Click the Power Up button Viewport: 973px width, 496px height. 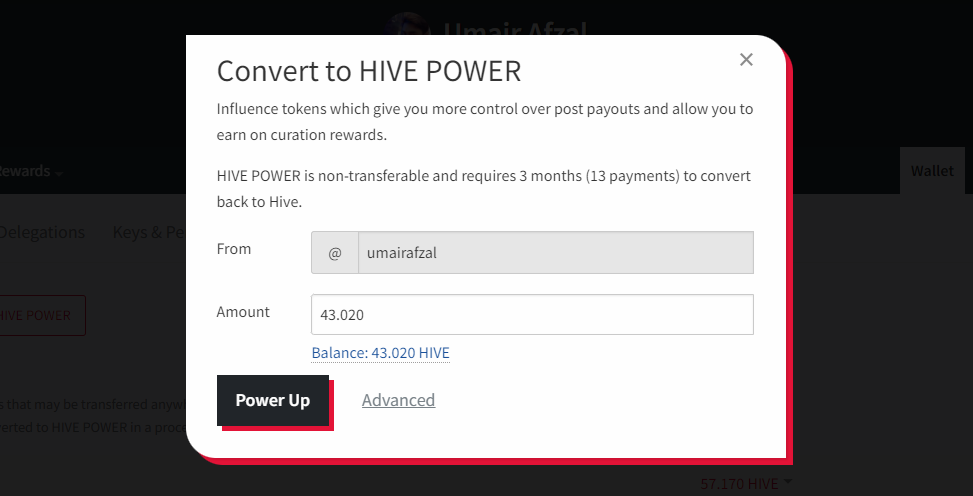pos(272,400)
